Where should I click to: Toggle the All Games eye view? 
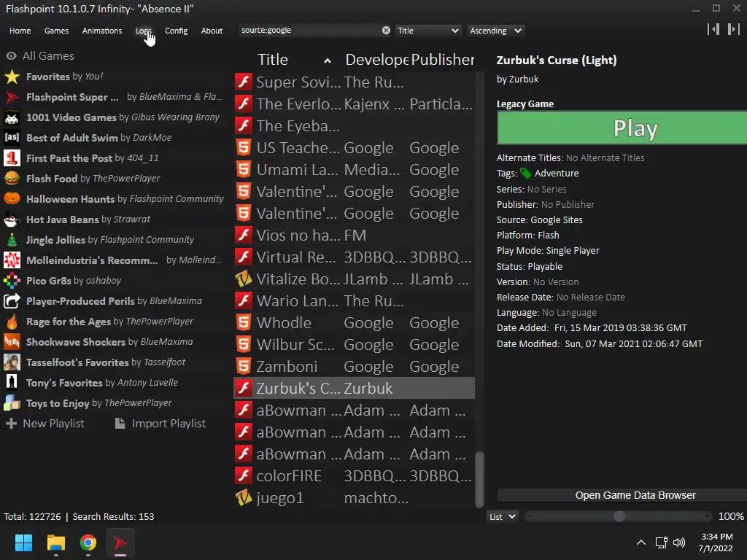pos(11,56)
